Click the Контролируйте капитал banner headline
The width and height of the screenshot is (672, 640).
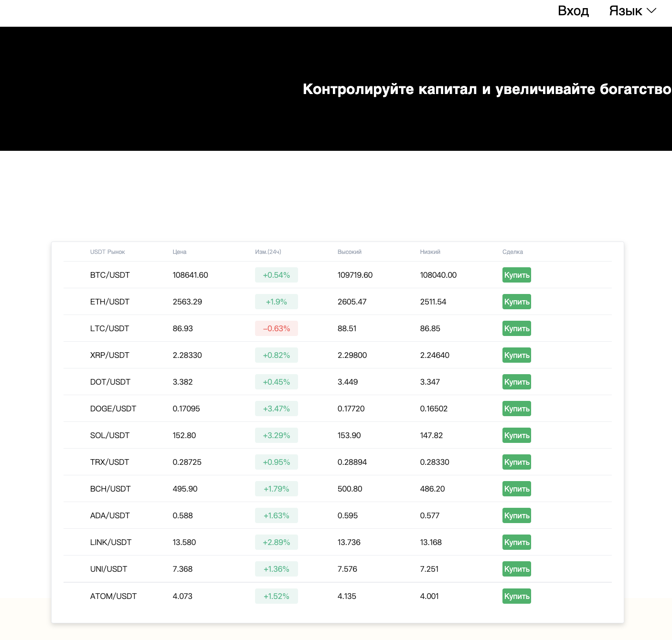click(487, 89)
